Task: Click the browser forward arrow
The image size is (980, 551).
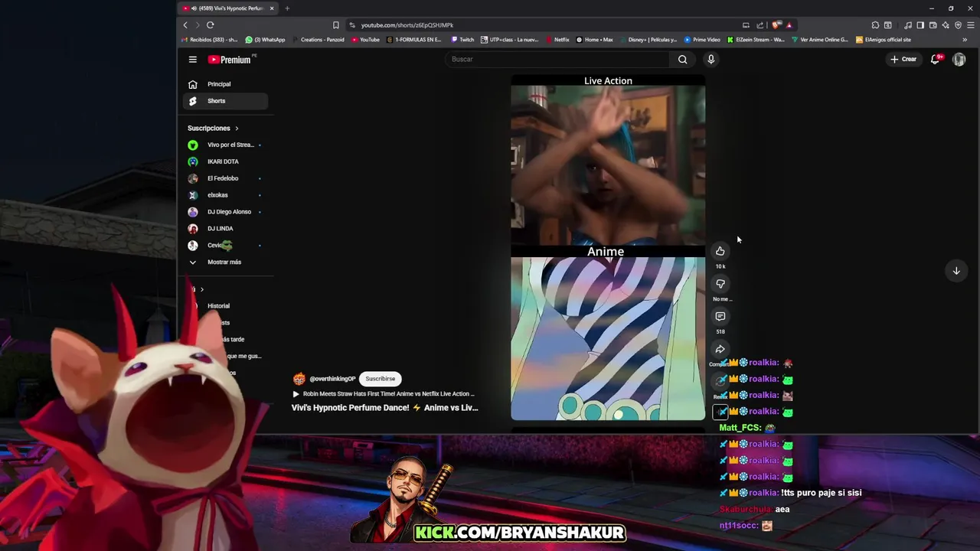Action: pos(197,24)
